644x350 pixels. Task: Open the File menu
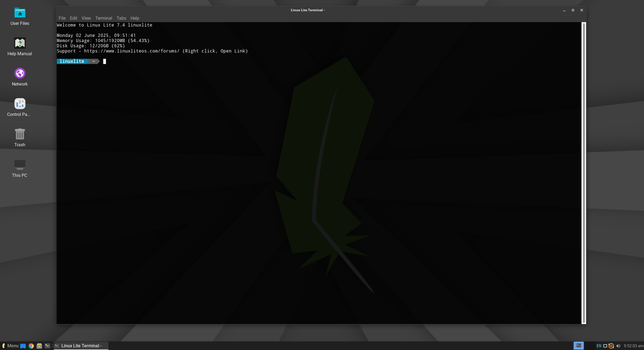62,18
